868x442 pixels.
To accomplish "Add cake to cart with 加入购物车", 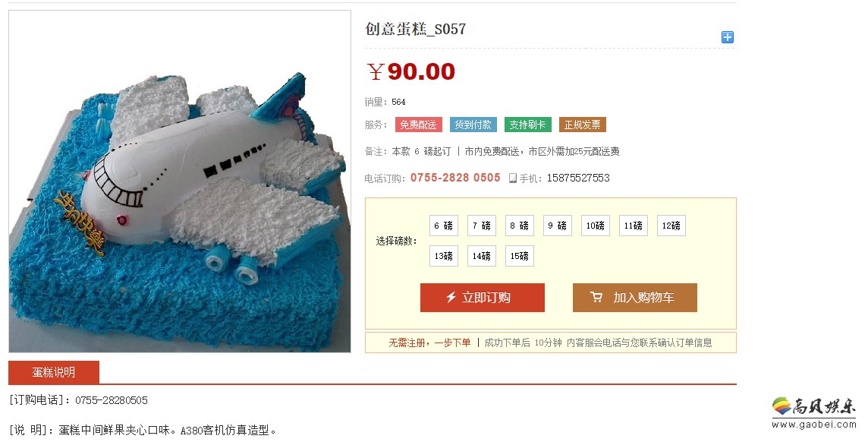I will (x=634, y=298).
